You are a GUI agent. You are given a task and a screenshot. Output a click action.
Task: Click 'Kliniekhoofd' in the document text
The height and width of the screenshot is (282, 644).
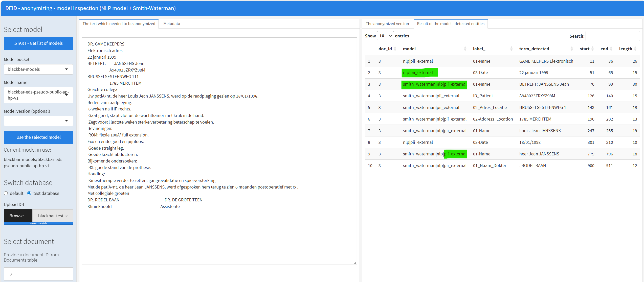point(99,206)
